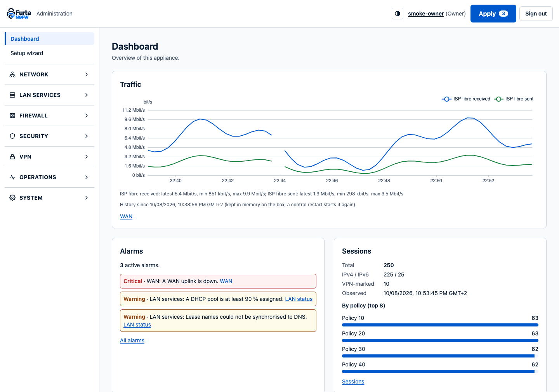Open the Sessions link below policy bars
This screenshot has height=392, width=559.
click(x=353, y=382)
